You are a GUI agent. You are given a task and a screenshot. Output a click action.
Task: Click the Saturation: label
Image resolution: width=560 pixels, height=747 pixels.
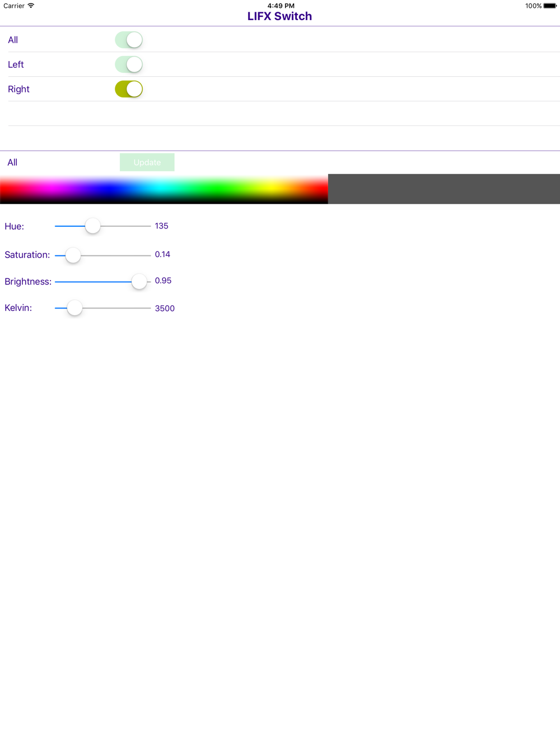[x=27, y=255]
